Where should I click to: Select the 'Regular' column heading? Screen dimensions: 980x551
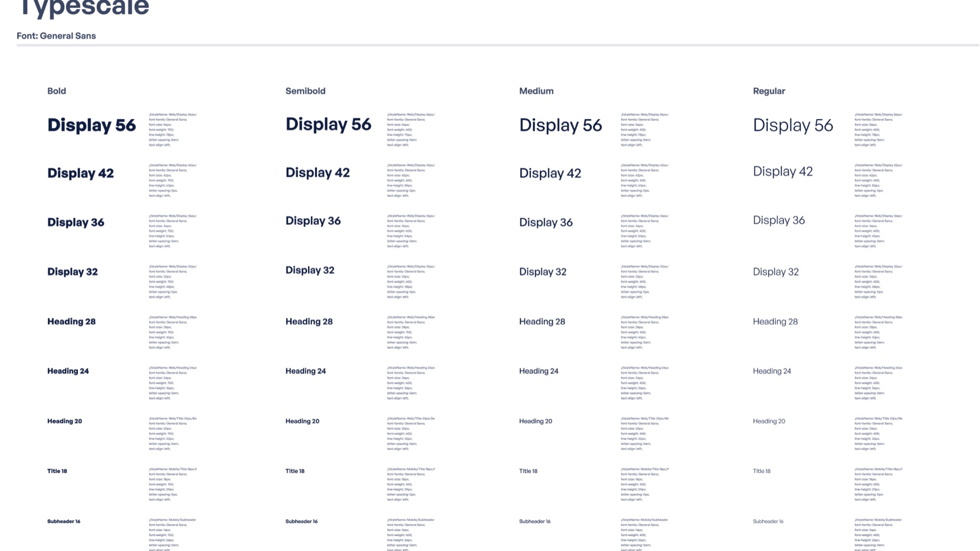pos(769,91)
